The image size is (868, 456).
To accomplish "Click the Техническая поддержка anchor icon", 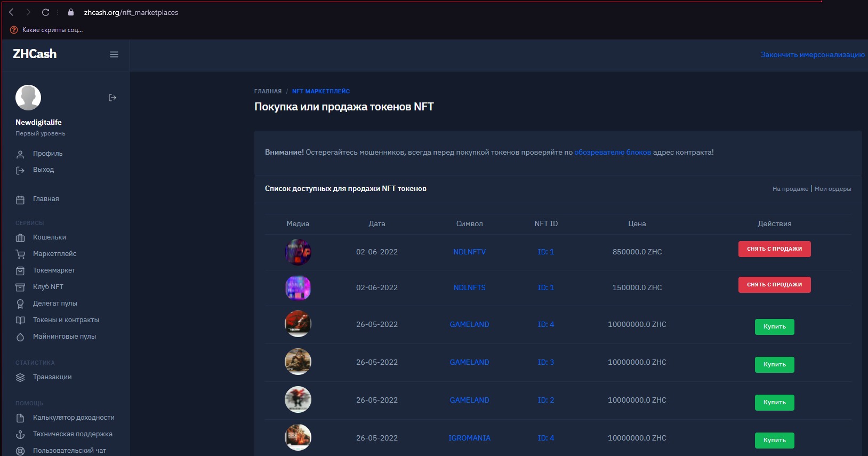I will [20, 435].
